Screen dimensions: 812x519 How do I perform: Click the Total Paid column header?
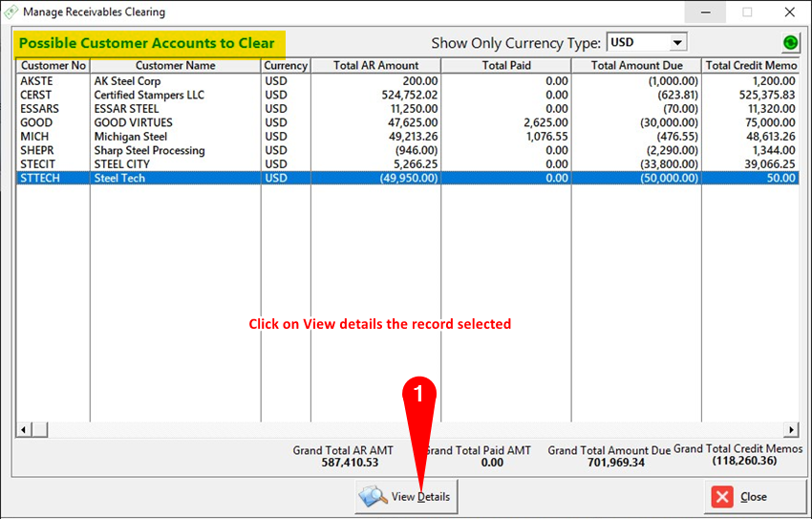[506, 66]
